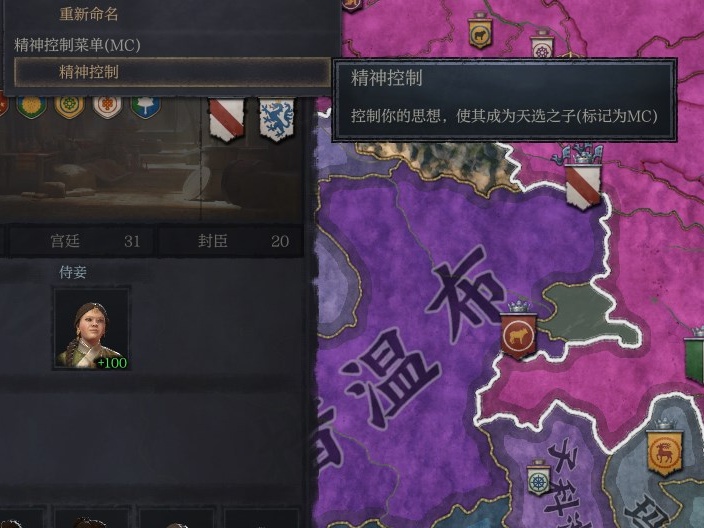
Task: Click the 侍妾 section label
Action: tap(73, 272)
